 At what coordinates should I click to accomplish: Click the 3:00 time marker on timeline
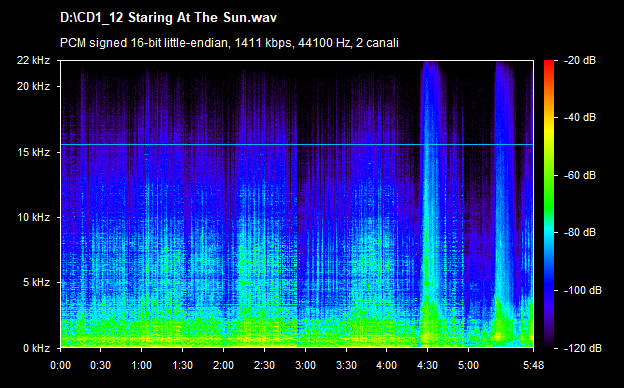[x=305, y=365]
